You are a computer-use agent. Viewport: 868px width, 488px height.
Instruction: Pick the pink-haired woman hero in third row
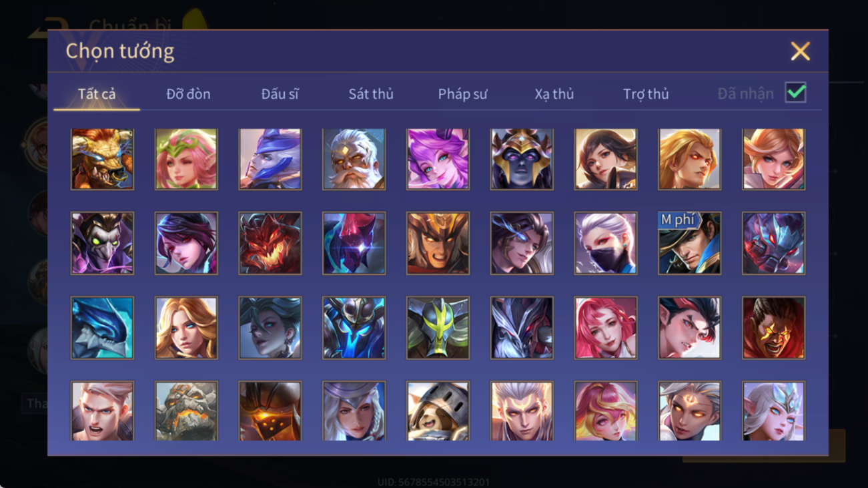pyautogui.click(x=605, y=328)
